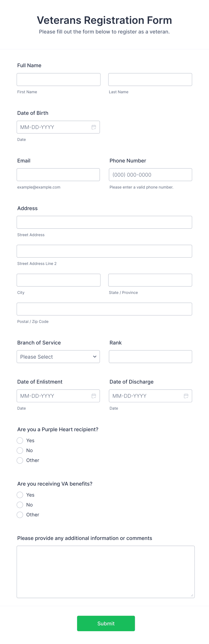Select Yes for Purple Heart recipient
This screenshot has height=644, width=209.
(20, 440)
